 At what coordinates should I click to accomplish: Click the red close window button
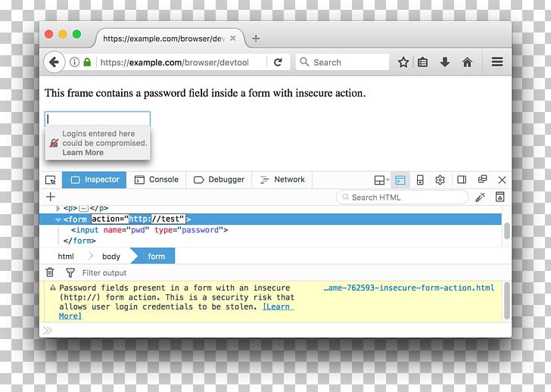pyautogui.click(x=49, y=34)
